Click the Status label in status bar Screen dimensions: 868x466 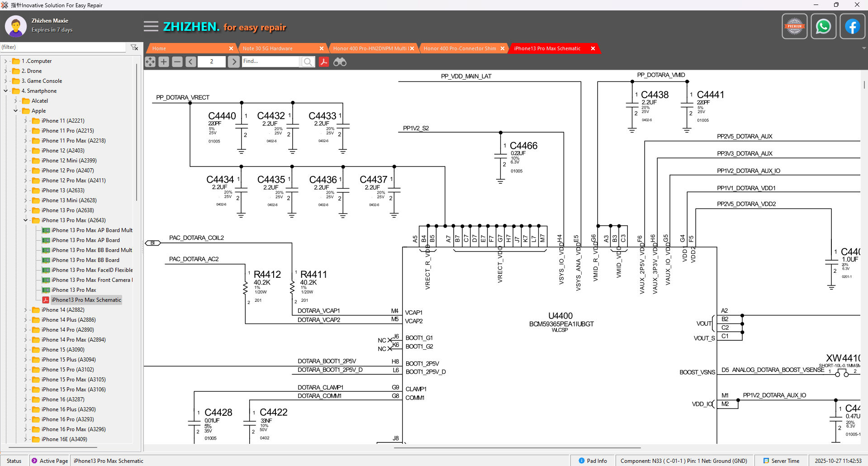pos(14,461)
